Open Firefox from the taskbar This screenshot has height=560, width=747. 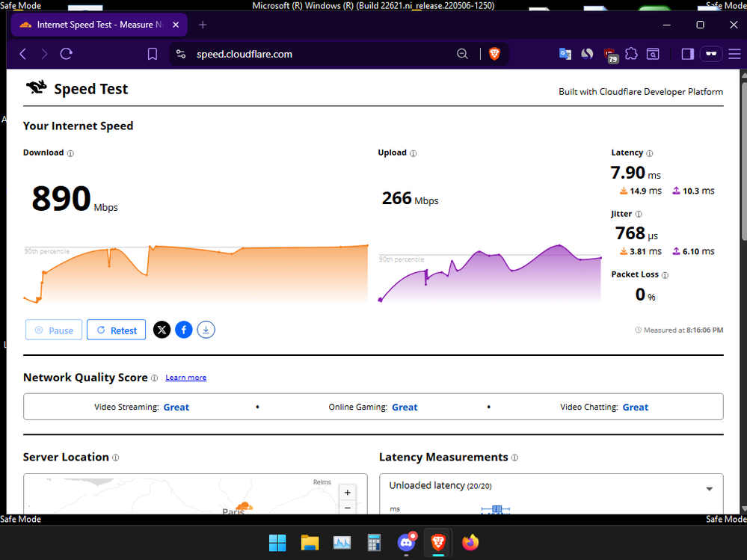[x=470, y=542]
